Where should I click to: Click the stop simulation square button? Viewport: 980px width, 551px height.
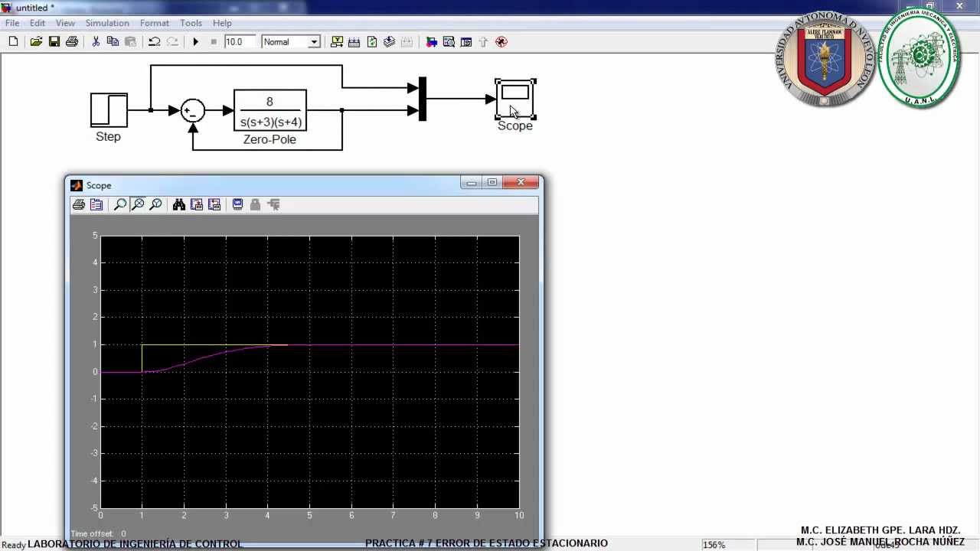(x=214, y=42)
